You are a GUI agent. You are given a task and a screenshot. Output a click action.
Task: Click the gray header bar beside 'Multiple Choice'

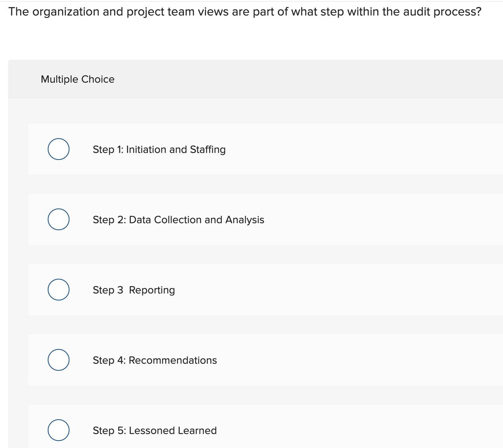[310, 79]
